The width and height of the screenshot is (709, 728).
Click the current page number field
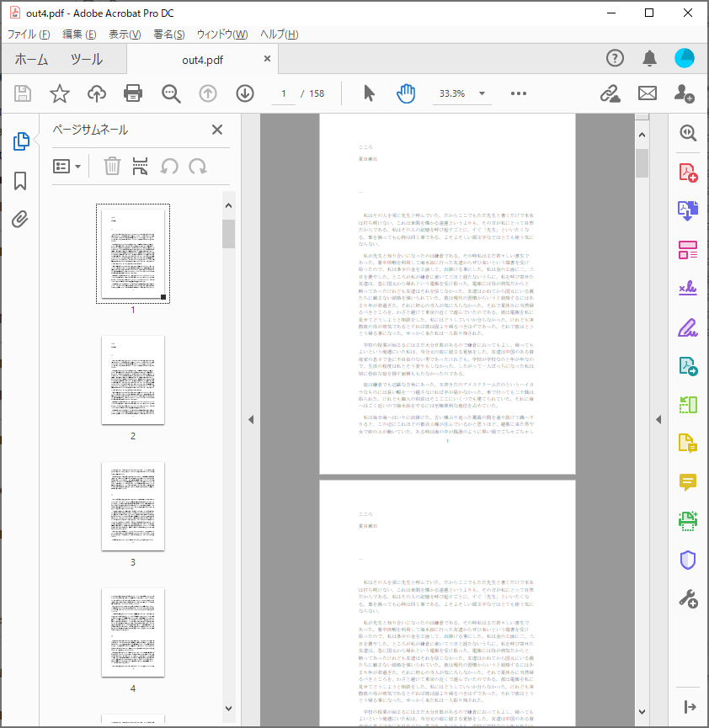tap(284, 93)
